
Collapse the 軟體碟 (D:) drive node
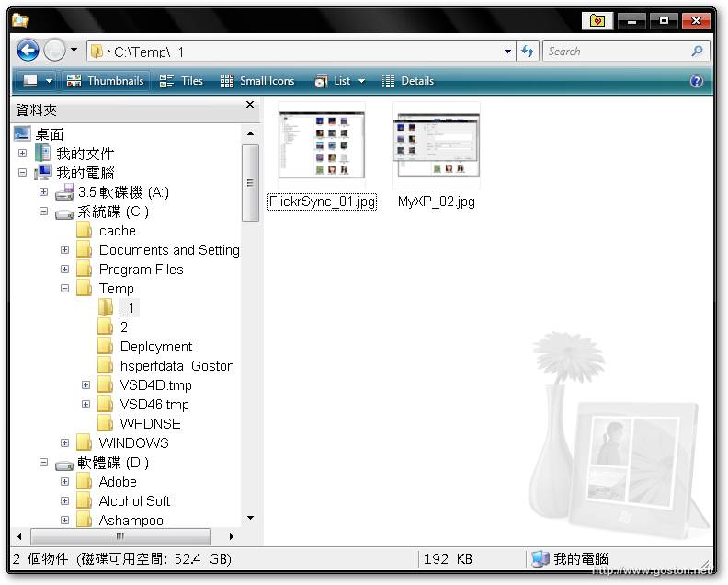(x=43, y=463)
